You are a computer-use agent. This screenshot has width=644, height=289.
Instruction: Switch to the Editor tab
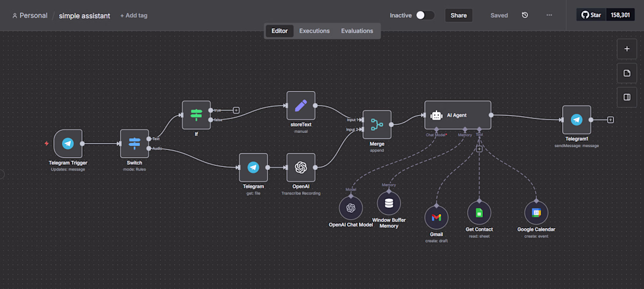tap(280, 31)
